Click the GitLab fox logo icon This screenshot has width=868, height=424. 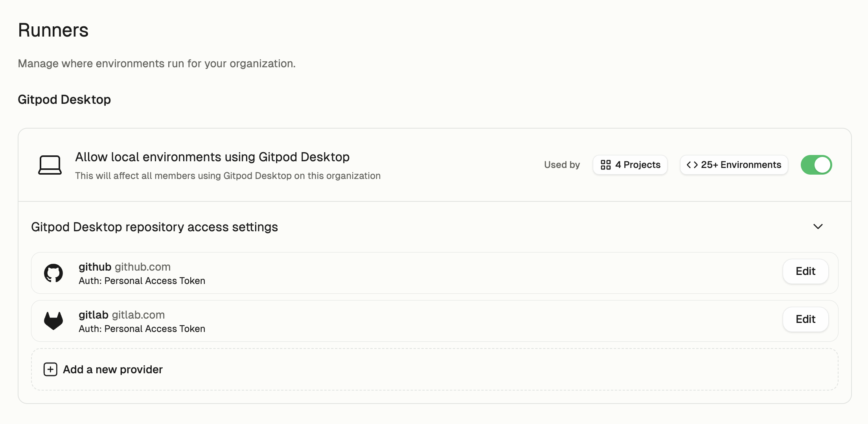53,321
